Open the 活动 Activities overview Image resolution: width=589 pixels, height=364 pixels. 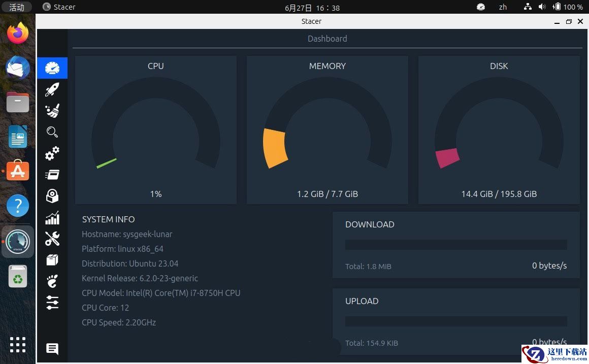coord(17,7)
